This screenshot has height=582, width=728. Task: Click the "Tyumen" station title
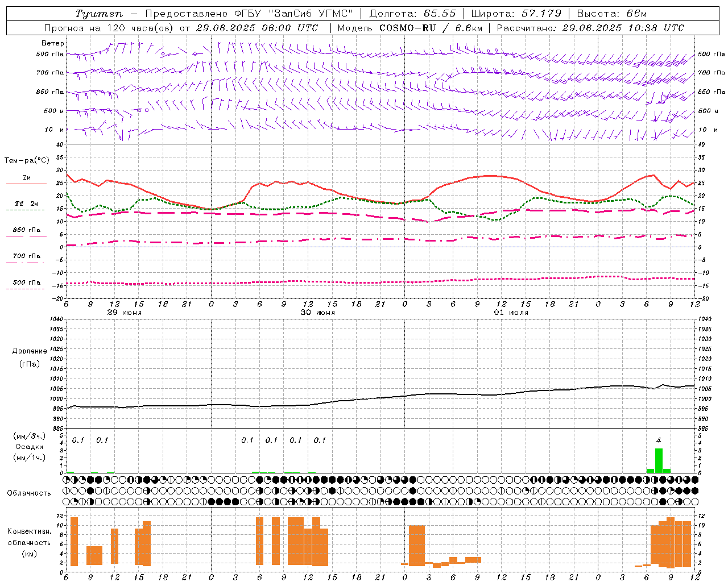(x=98, y=14)
